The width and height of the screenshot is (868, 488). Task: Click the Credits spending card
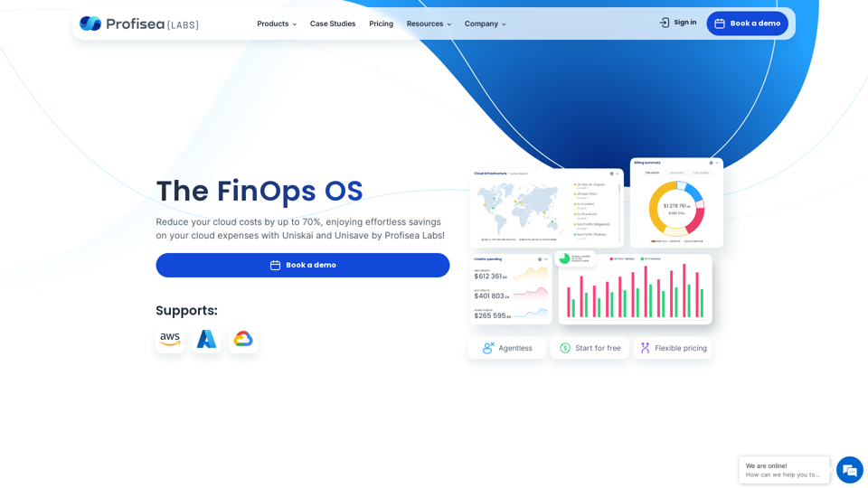(510, 289)
